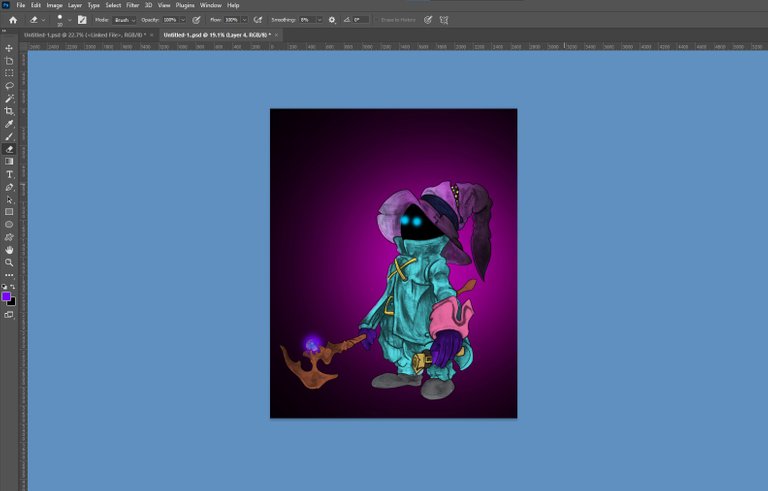This screenshot has height=491, width=768.
Task: Click the brush angle field
Action: (x=361, y=20)
